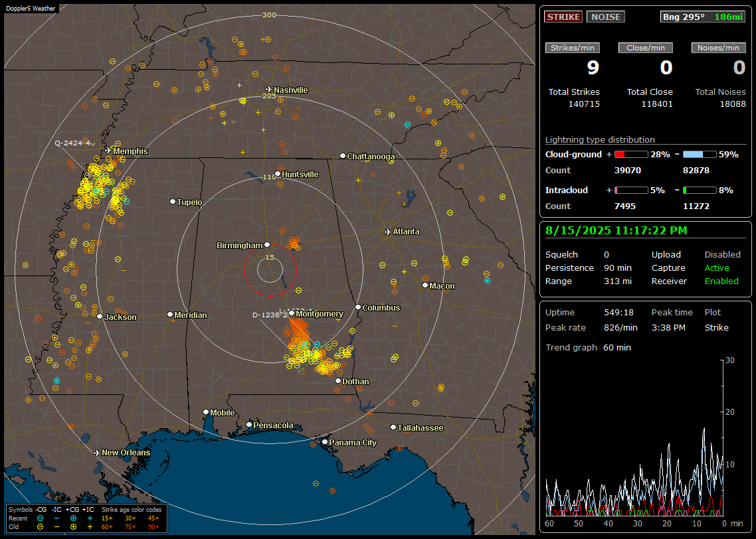Image resolution: width=756 pixels, height=539 pixels.
Task: Click the Uptime value 549:18
Action: [x=618, y=313]
